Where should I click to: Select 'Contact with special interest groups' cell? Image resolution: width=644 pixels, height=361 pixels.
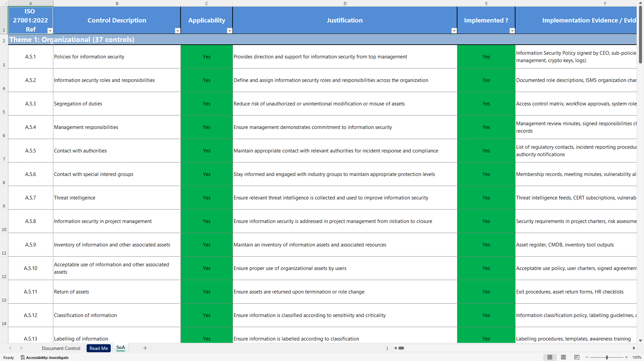coord(117,174)
